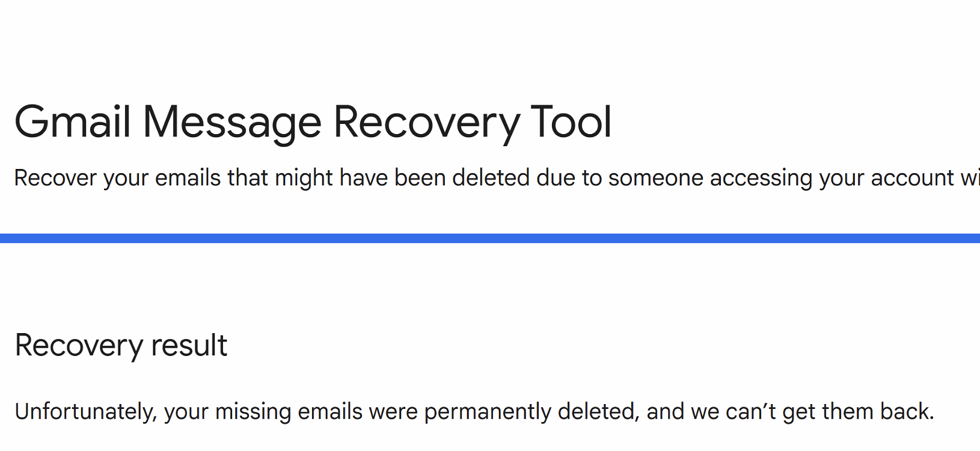This screenshot has width=980, height=451.
Task: Click the word Message in the title
Action: click(232, 122)
